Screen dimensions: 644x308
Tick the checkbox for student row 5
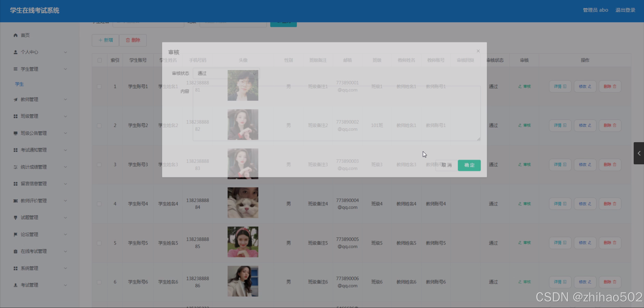pyautogui.click(x=99, y=243)
